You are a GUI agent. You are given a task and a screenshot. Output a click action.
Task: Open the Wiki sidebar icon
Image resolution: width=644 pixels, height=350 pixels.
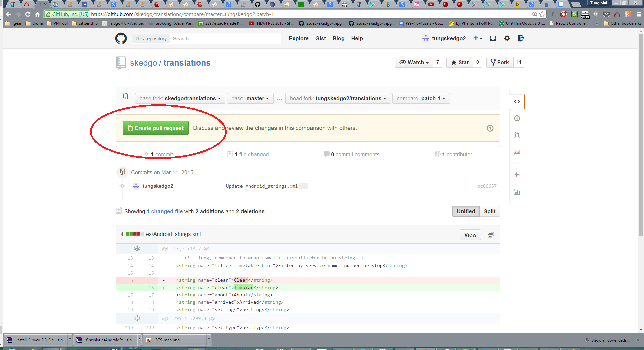pyautogui.click(x=517, y=152)
